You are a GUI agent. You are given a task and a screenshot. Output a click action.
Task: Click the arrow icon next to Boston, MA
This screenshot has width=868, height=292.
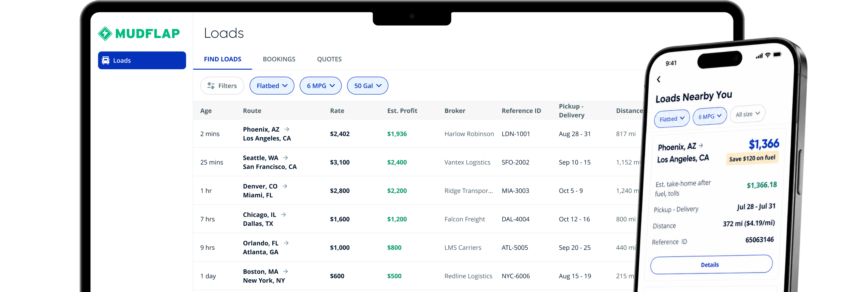[x=286, y=271]
